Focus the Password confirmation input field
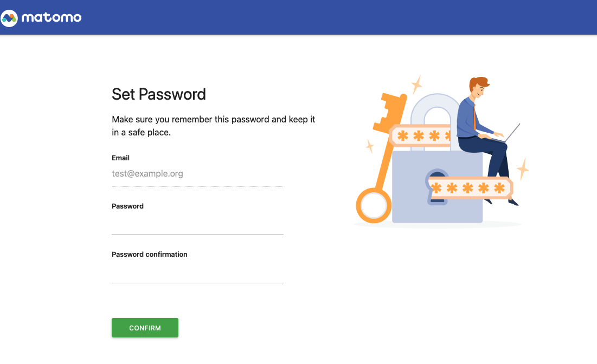The image size is (597, 364). click(x=197, y=274)
